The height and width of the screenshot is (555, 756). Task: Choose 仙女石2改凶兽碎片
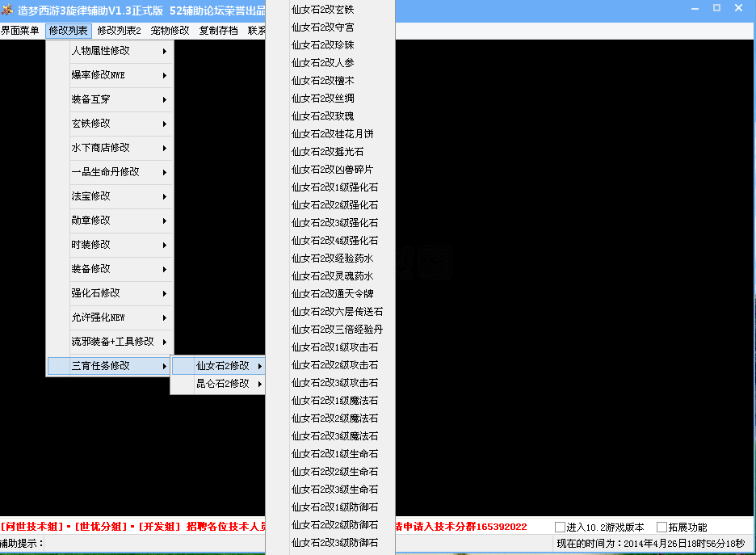pos(330,170)
